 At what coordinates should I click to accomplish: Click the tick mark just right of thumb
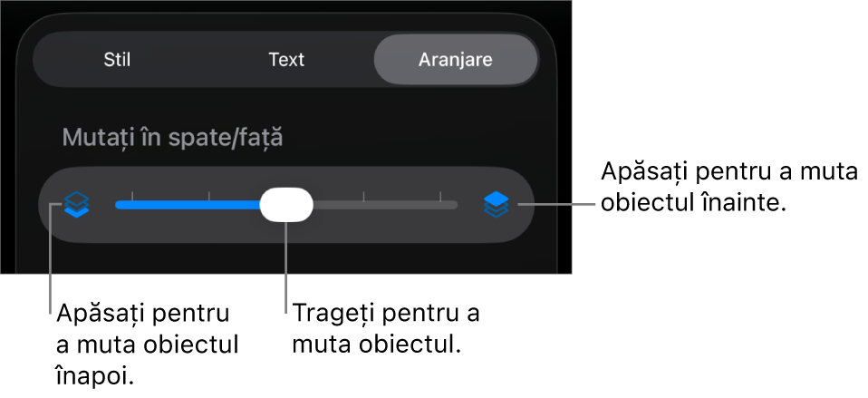pyautogui.click(x=363, y=196)
